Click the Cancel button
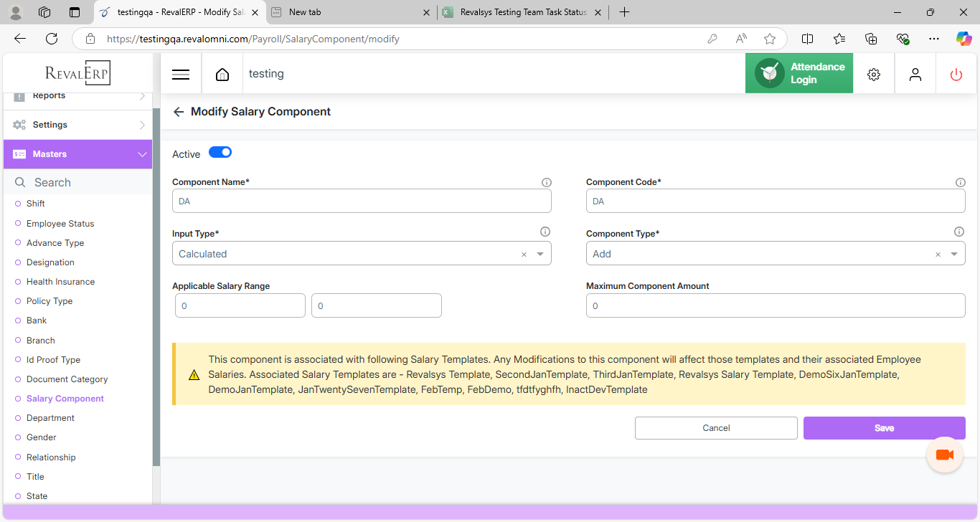Image resolution: width=980 pixels, height=522 pixels. (716, 428)
